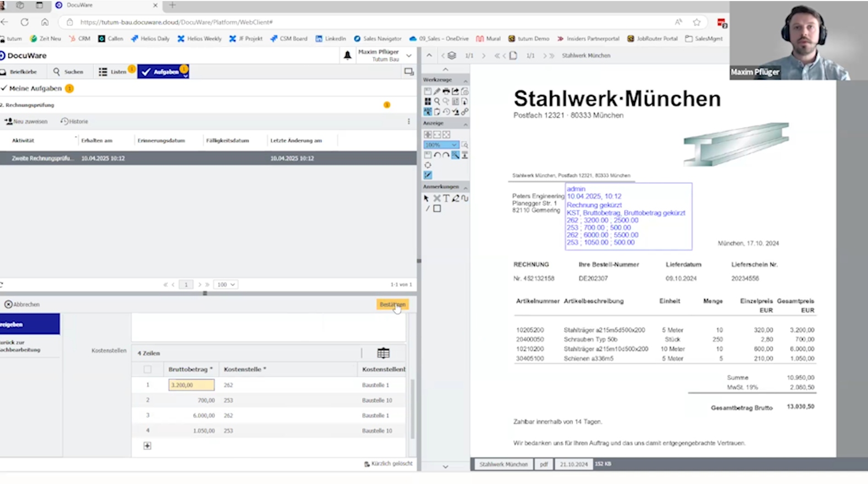The image size is (868, 484).
Task: Click the crosshair target icon in Anzeige
Action: (428, 165)
